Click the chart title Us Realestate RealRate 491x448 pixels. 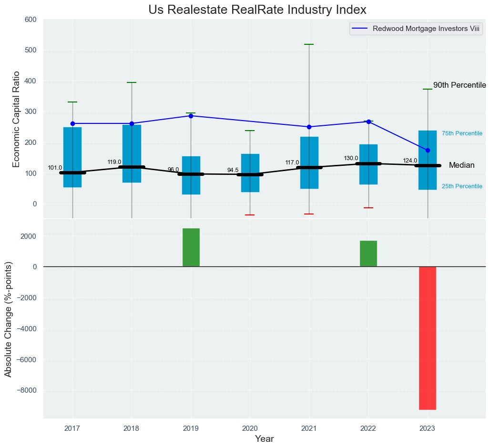click(x=257, y=10)
